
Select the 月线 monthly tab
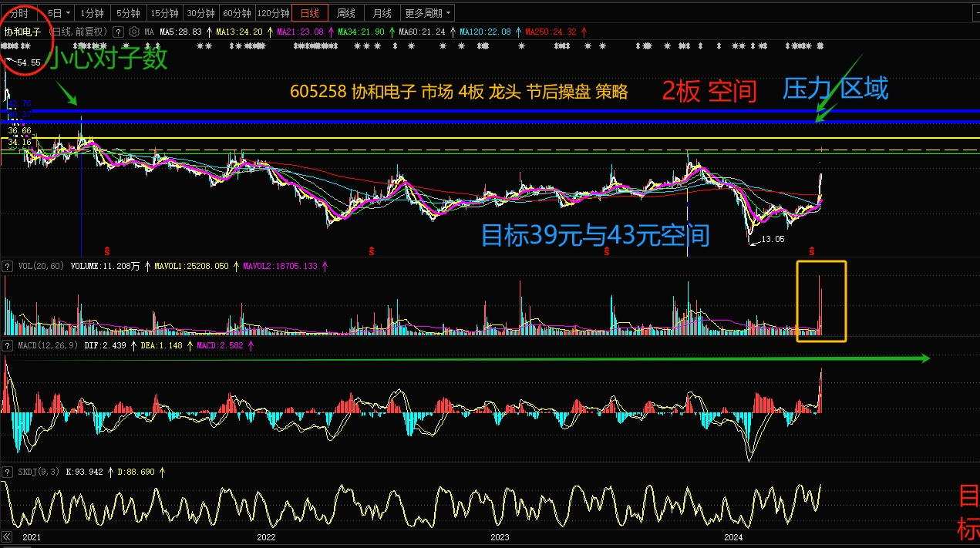tap(382, 13)
